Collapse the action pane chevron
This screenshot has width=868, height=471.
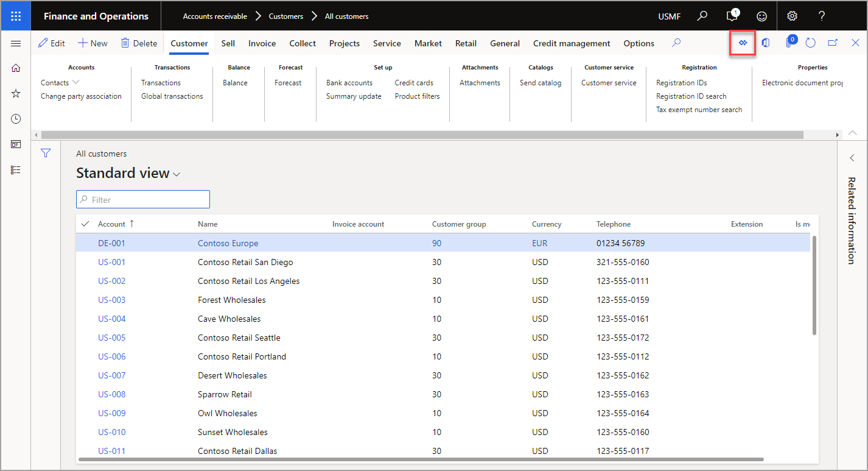(x=853, y=133)
